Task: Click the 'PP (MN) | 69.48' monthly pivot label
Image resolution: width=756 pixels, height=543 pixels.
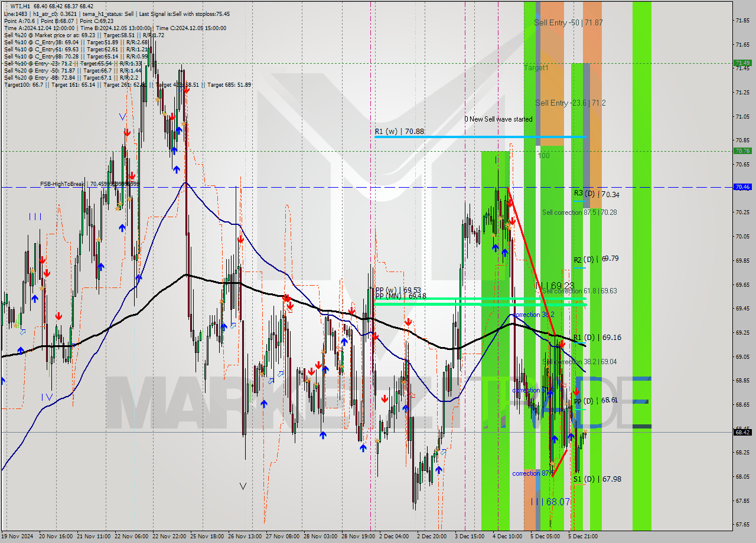Action: point(400,296)
